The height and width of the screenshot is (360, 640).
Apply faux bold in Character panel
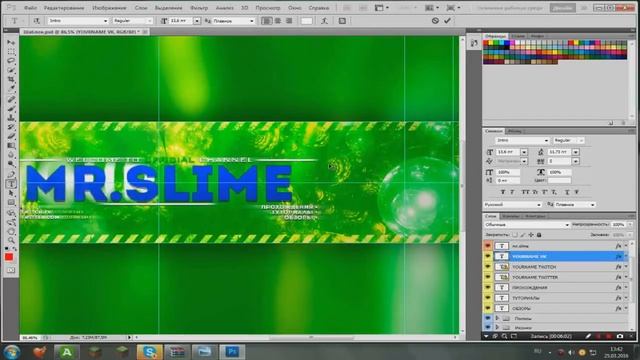click(x=503, y=192)
